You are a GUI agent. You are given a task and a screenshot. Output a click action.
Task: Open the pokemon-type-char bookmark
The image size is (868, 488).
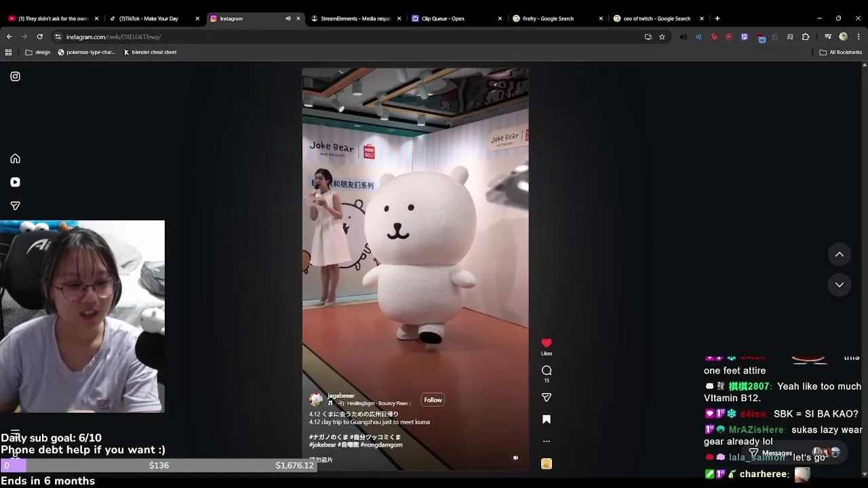coord(87,52)
